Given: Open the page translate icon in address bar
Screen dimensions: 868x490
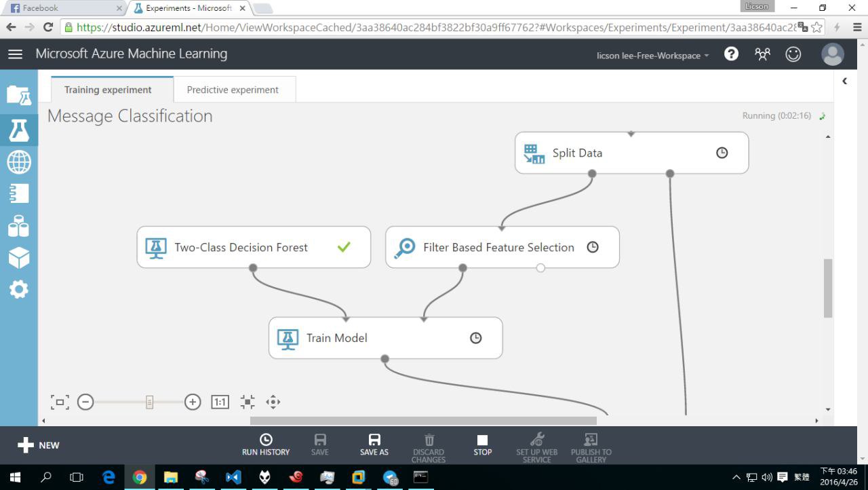Looking at the screenshot, I should 803,27.
